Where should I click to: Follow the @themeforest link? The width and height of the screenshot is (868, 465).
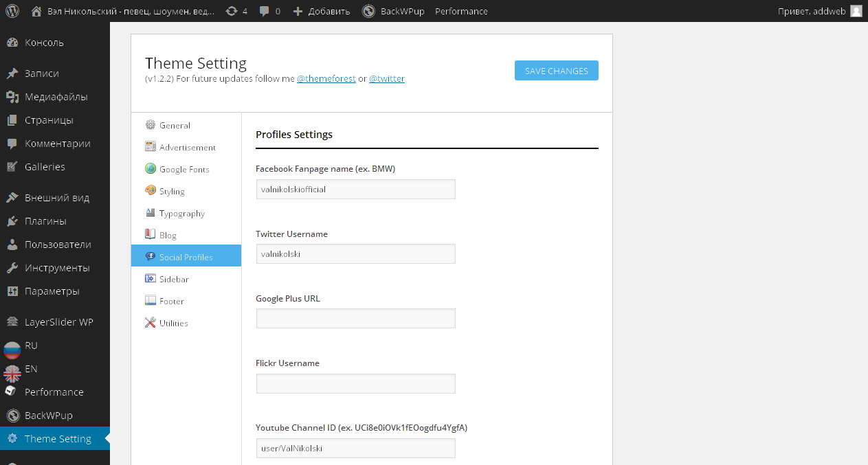[326, 79]
